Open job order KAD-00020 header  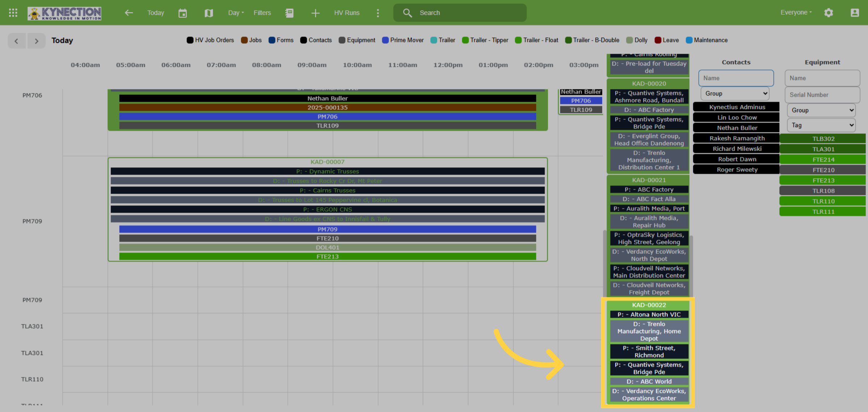pos(649,84)
